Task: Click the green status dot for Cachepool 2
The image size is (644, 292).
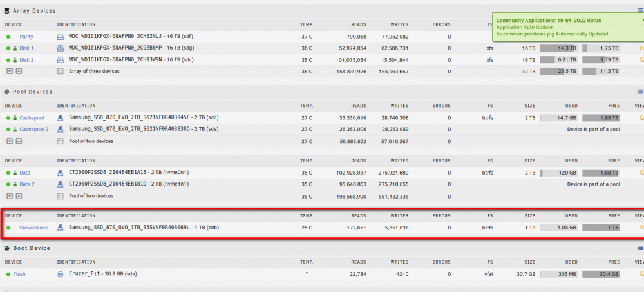Action: (x=8, y=129)
